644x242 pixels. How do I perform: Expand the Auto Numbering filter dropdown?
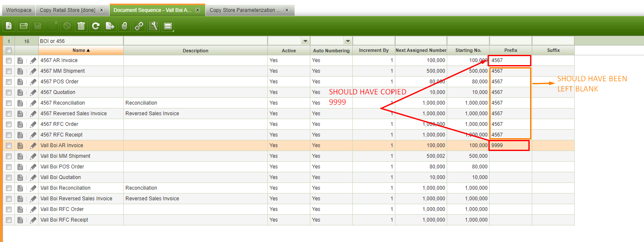pos(348,41)
